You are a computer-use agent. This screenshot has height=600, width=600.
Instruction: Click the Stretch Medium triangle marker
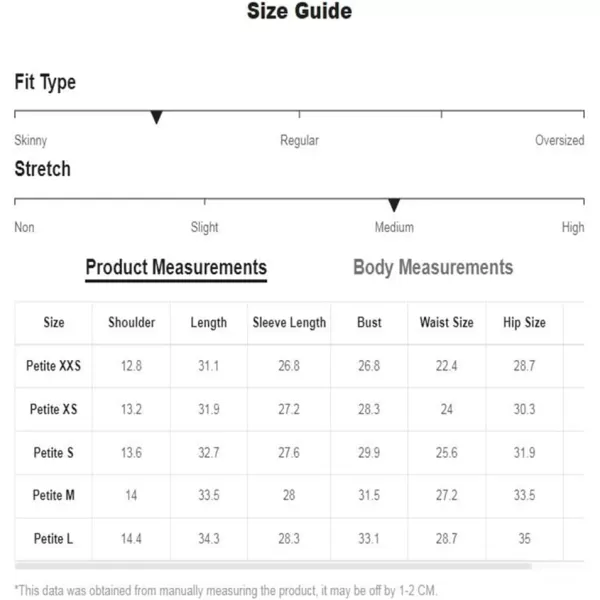click(394, 205)
